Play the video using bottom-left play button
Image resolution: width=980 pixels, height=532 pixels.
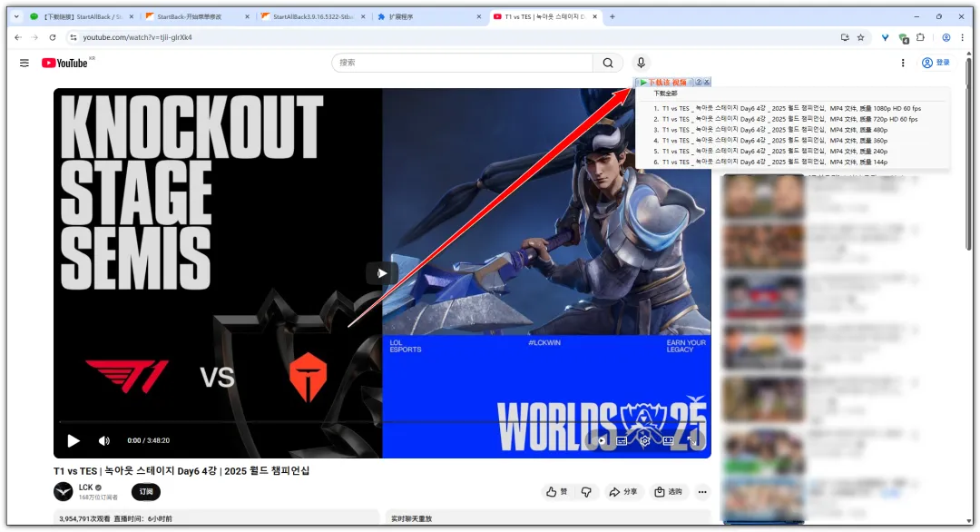click(73, 440)
